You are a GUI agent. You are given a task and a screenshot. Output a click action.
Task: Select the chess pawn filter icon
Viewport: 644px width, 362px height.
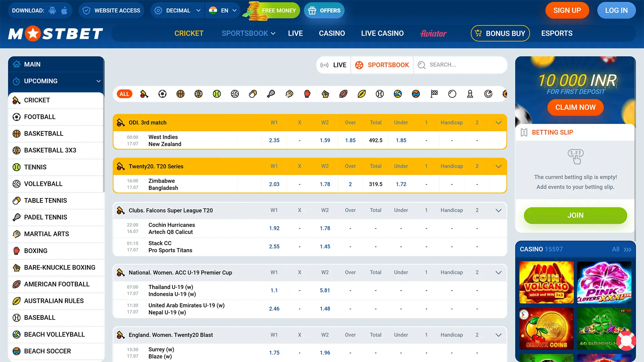click(x=470, y=94)
